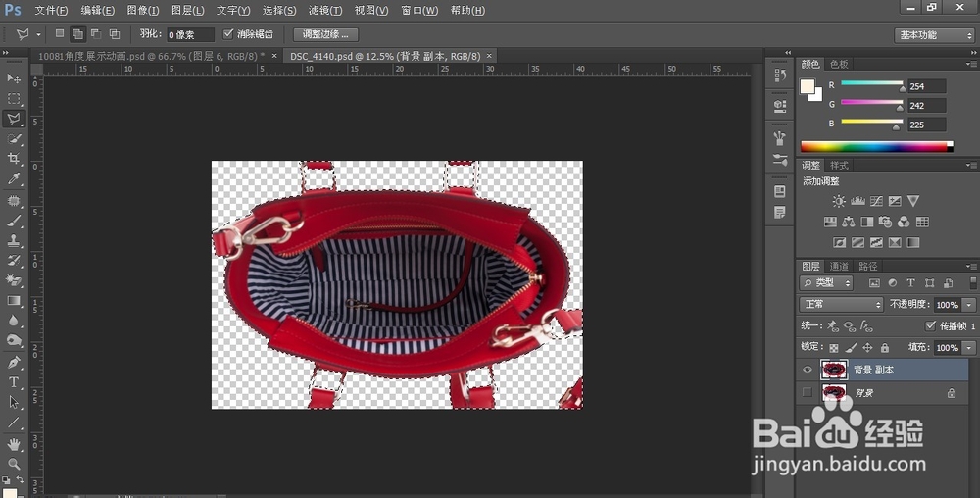Select the Crop tool

click(14, 159)
